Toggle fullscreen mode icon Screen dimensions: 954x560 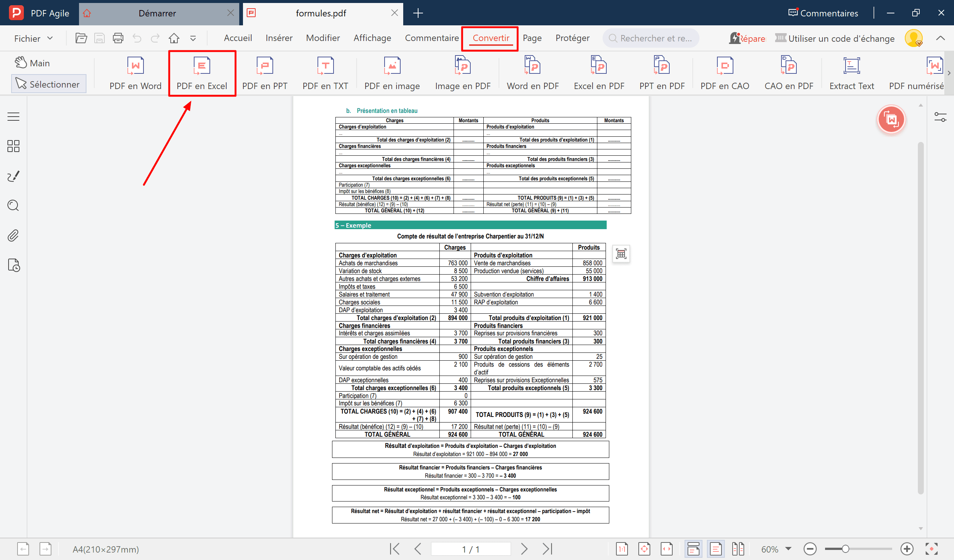pyautogui.click(x=931, y=549)
